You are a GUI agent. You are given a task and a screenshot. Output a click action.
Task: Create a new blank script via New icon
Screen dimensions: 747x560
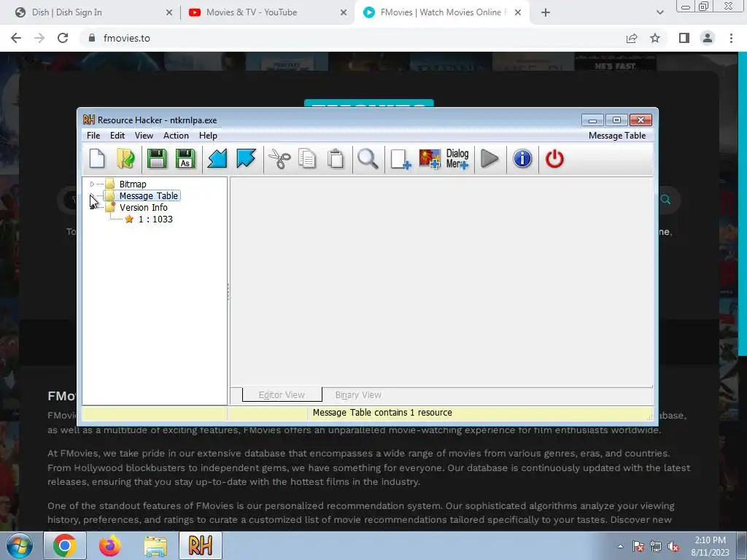point(97,158)
